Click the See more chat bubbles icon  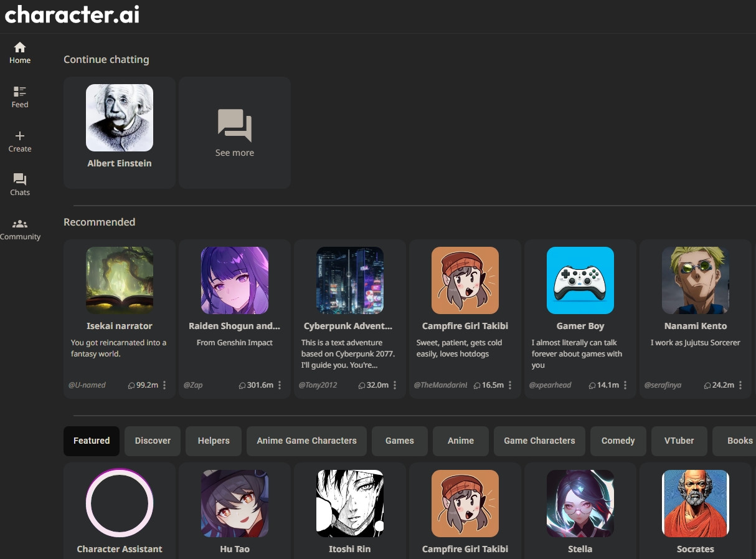click(x=235, y=125)
